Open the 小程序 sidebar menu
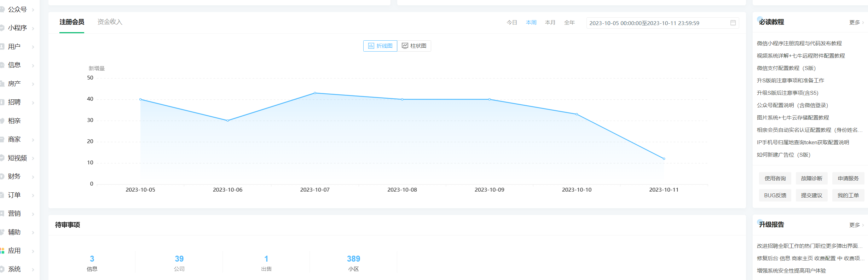 coord(18,28)
